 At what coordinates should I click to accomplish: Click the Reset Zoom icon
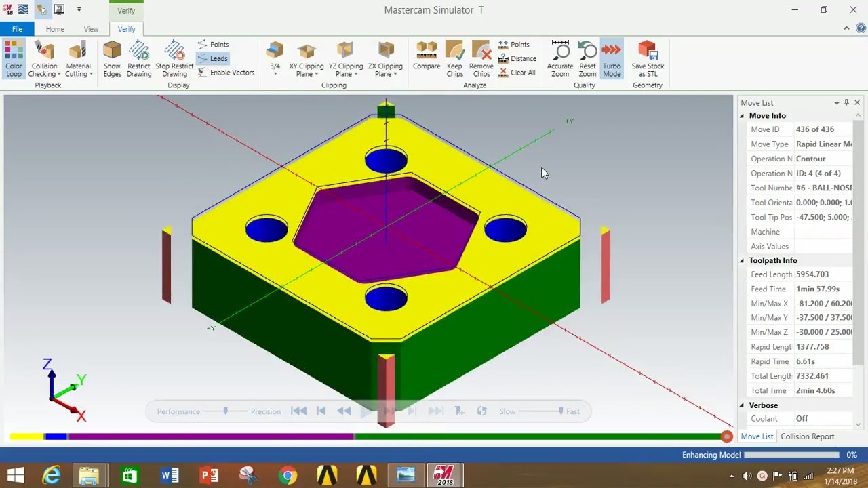(587, 59)
